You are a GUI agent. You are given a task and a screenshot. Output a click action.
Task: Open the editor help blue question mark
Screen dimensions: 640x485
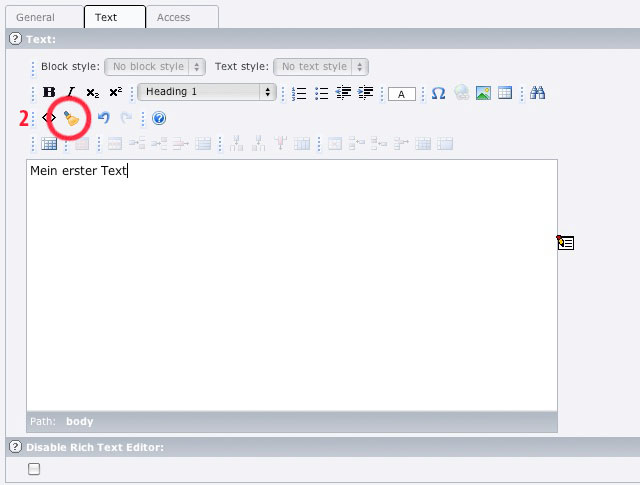tap(159, 118)
